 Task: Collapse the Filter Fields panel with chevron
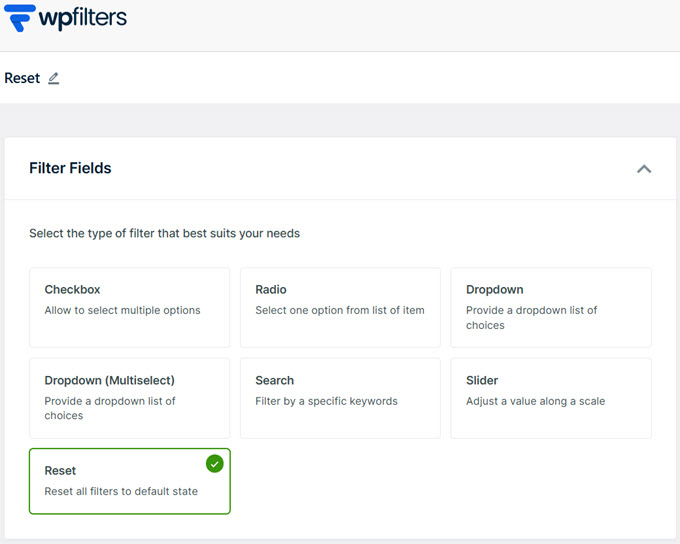[x=644, y=169]
